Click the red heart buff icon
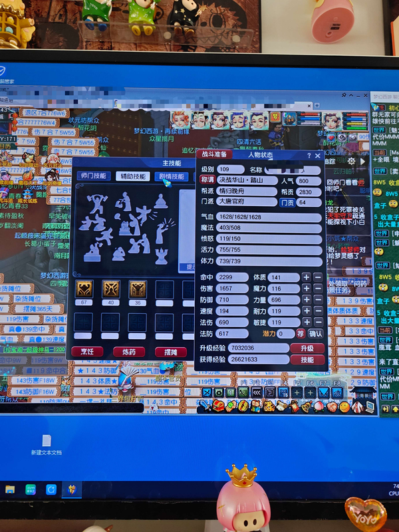Image resolution: width=399 pixels, height=532 pixels. click(331, 137)
